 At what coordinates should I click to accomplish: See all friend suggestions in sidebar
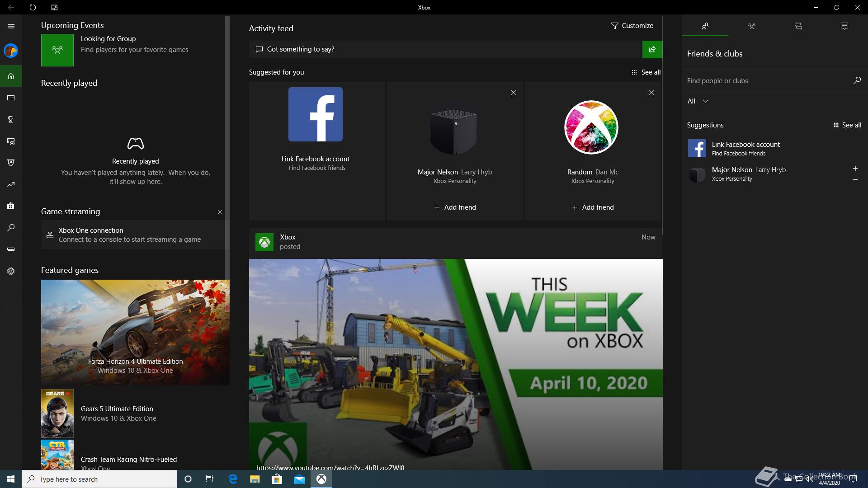(847, 125)
